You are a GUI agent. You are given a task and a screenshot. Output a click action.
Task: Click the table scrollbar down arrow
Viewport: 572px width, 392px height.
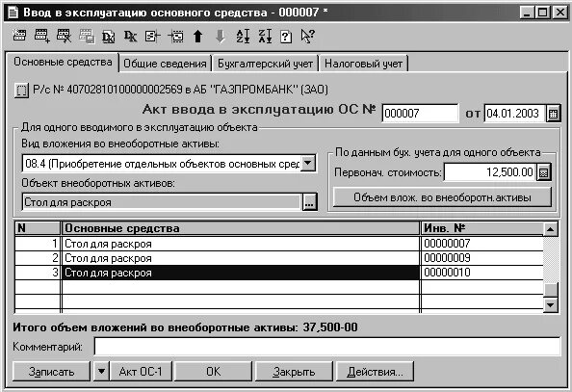[551, 304]
